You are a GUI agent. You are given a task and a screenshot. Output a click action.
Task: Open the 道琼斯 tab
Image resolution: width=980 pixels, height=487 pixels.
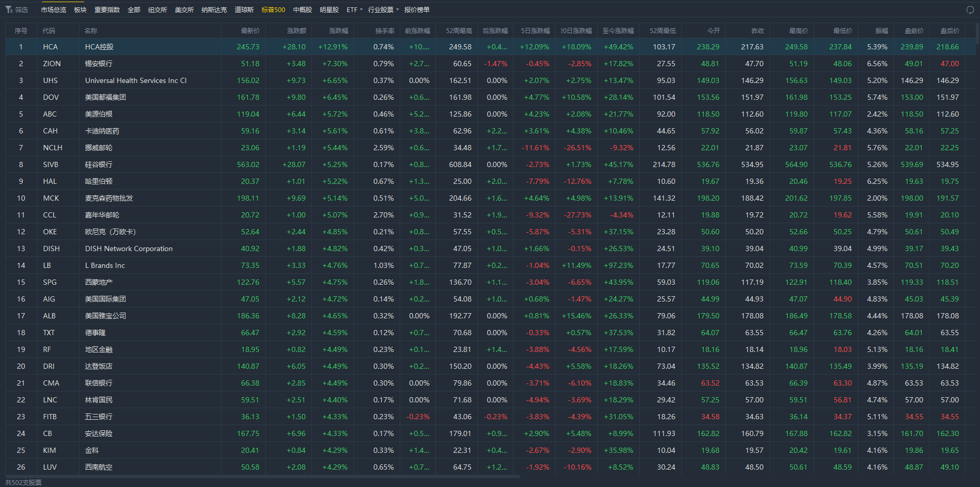pyautogui.click(x=244, y=9)
